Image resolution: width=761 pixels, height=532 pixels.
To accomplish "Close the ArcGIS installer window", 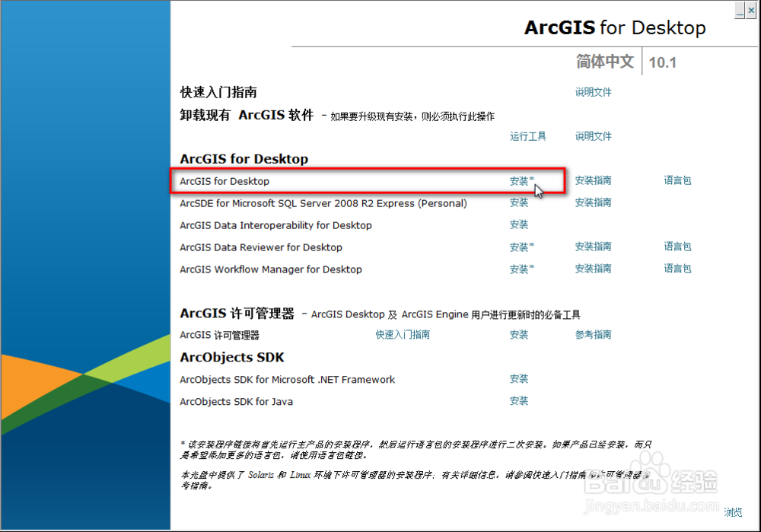I will [x=751, y=10].
